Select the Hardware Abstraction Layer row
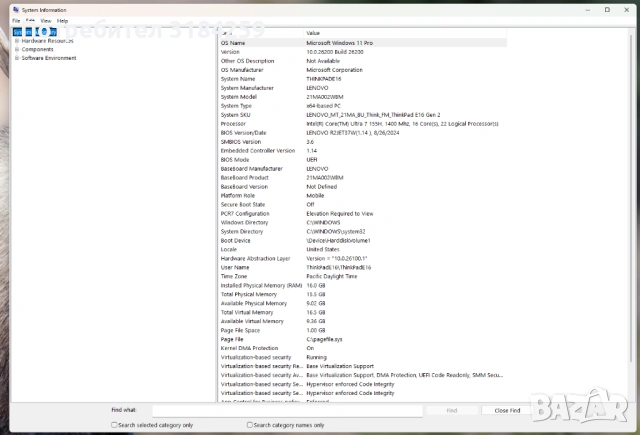Viewport: 640px width, 435px height. (x=362, y=258)
